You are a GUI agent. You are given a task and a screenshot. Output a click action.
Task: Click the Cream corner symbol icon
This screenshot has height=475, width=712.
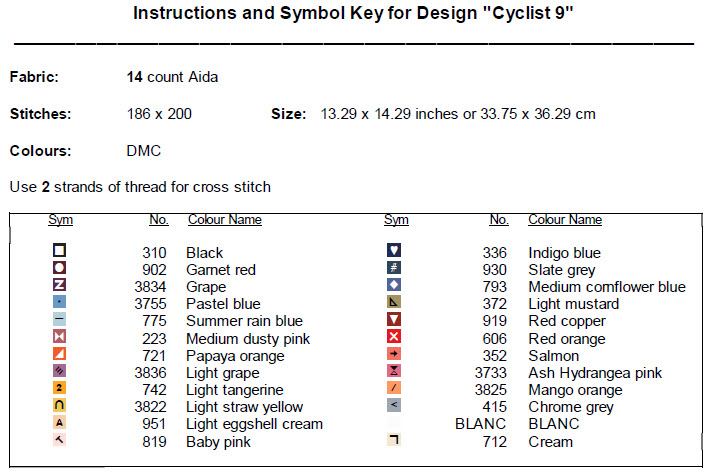pos(394,441)
